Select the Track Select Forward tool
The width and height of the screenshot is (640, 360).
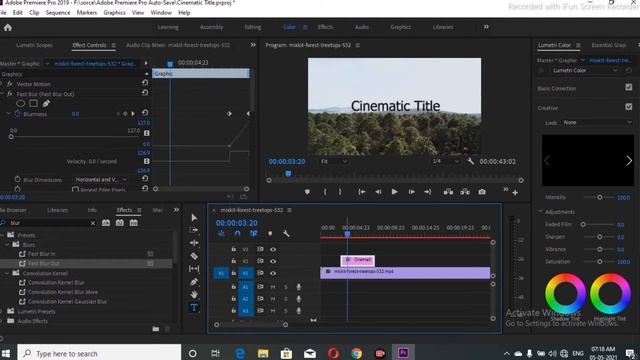194,230
